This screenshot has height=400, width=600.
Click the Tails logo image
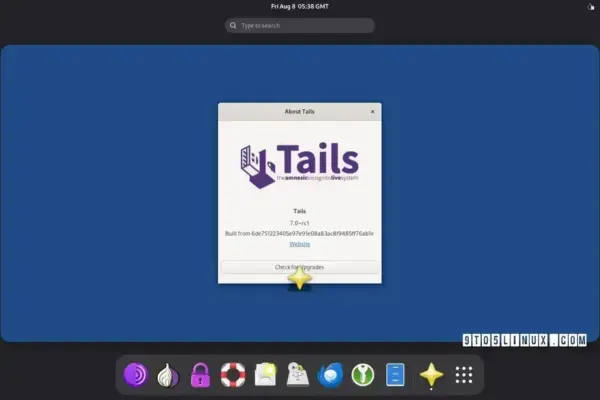300,165
